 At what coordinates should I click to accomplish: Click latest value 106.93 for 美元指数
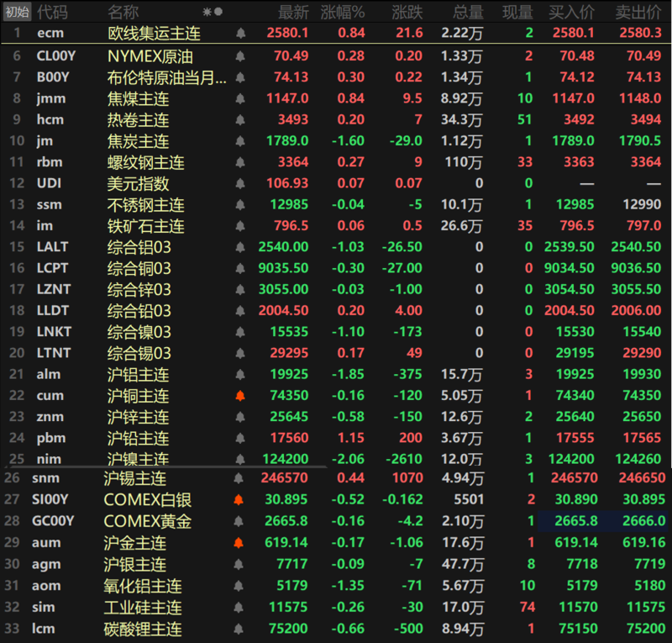(x=287, y=183)
